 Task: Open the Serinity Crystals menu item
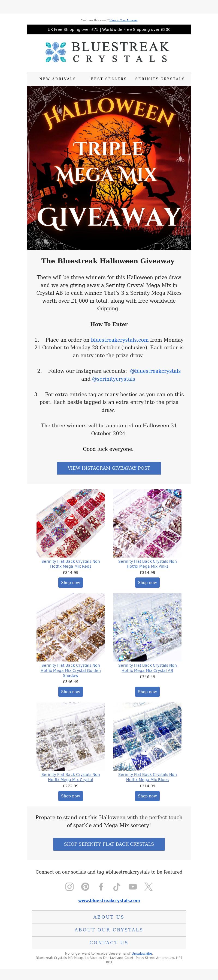click(160, 79)
